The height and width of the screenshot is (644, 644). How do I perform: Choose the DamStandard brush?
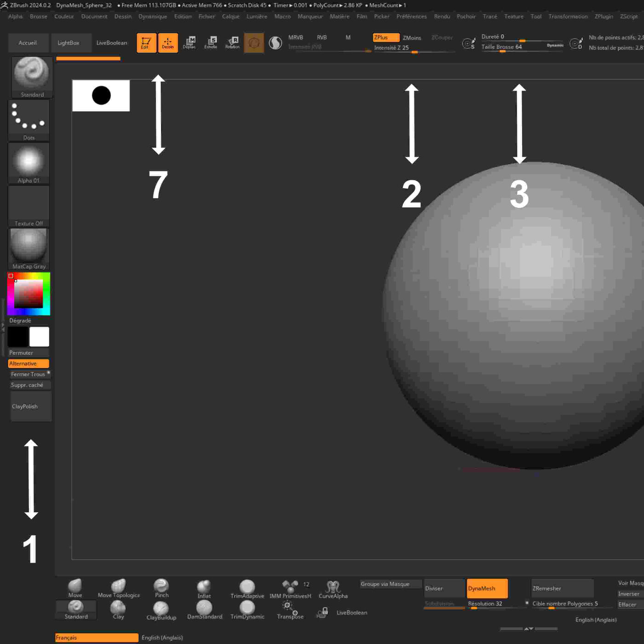click(x=204, y=609)
